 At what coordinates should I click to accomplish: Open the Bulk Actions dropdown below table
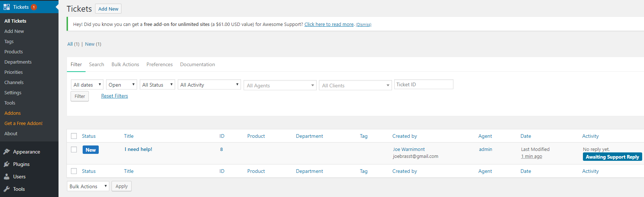88,186
